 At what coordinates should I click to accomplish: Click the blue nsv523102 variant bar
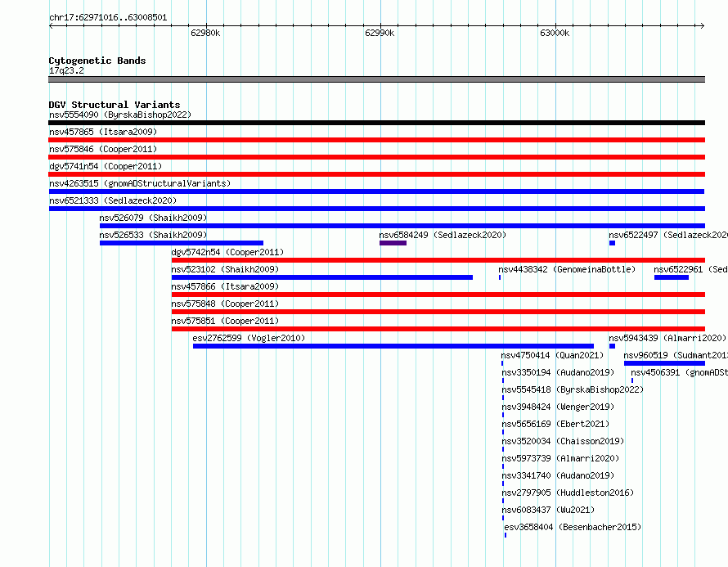(322, 277)
